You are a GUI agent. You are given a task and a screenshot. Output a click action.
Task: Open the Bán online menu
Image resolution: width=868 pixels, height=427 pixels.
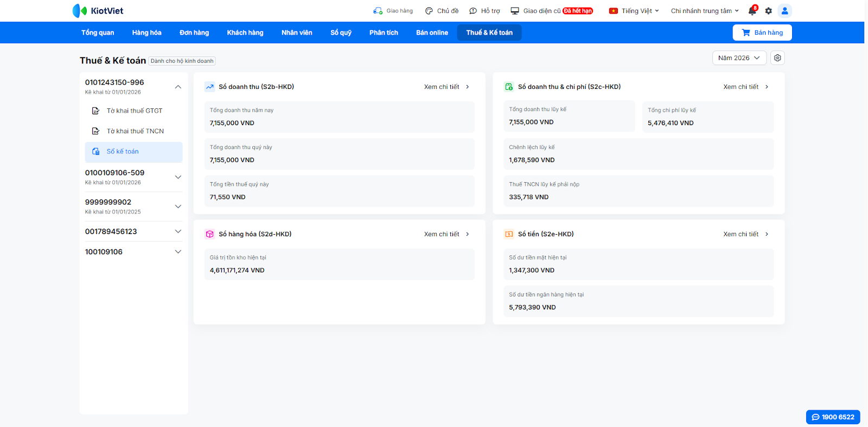432,33
